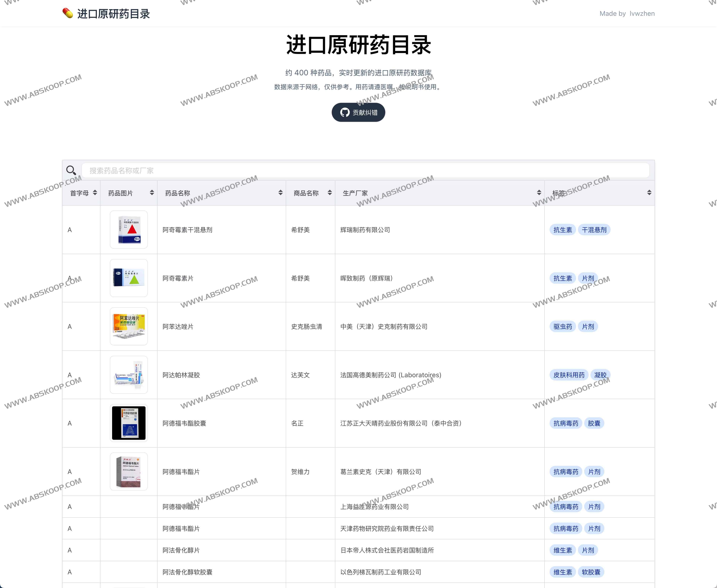The height and width of the screenshot is (588, 717).
Task: Sort by 标签 column arrows
Action: [649, 193]
